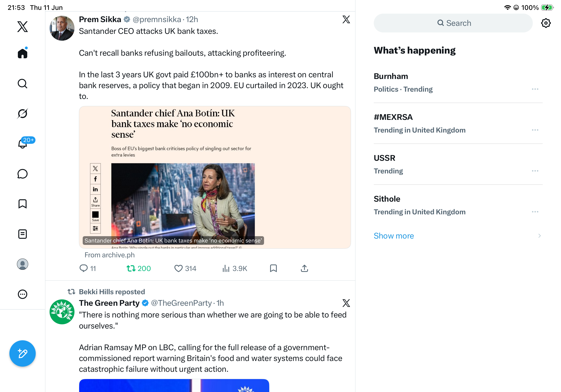Screen dimensions: 561x392
Task: Open the profile avatar icon in sidebar
Action: (x=23, y=264)
